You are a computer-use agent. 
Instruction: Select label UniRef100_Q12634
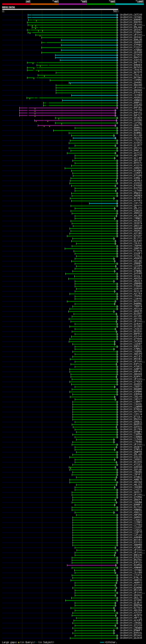[131, 638]
